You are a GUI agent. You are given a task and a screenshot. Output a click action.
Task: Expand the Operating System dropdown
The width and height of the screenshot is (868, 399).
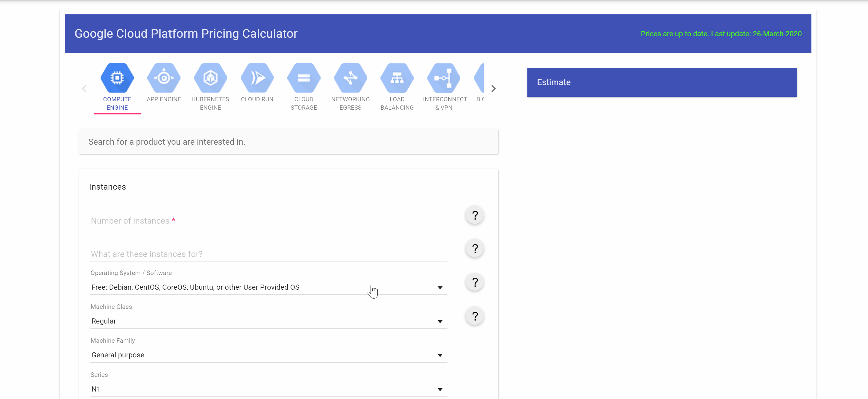[x=440, y=287]
